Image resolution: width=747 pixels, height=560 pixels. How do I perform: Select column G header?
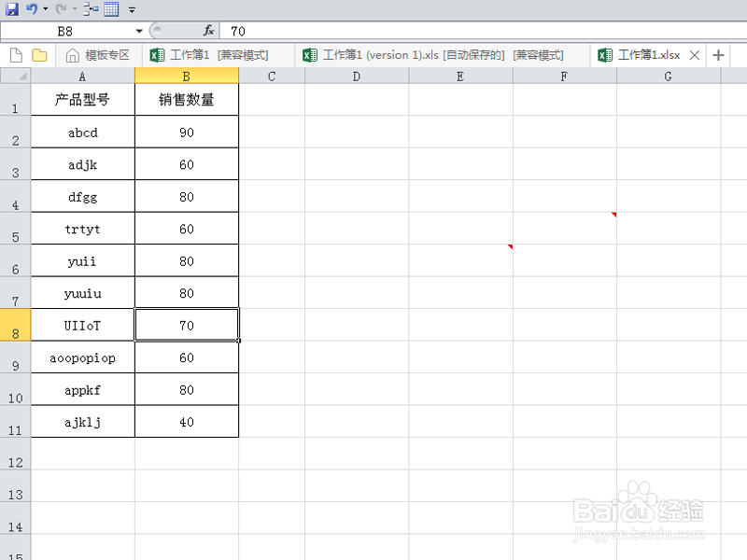click(x=668, y=77)
